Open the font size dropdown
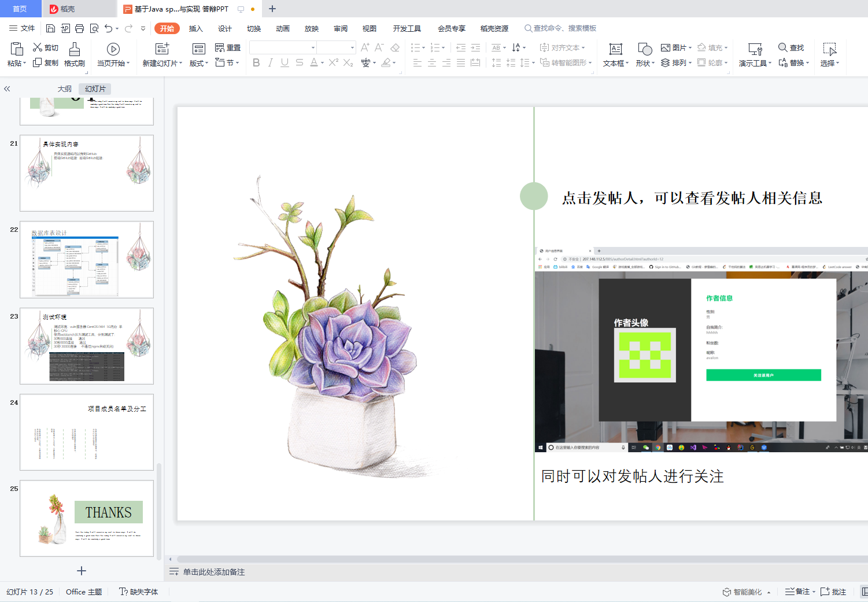The image size is (868, 602). pyautogui.click(x=352, y=47)
